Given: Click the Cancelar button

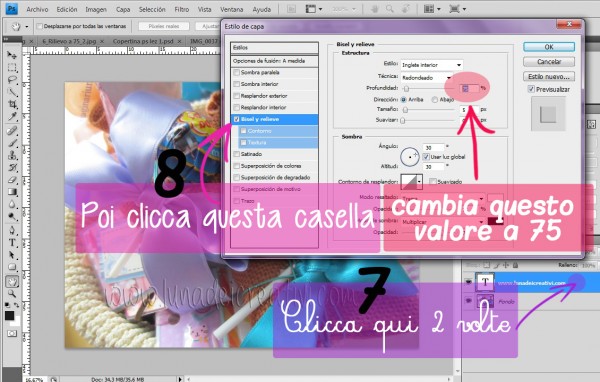Looking at the screenshot, I should tap(549, 62).
